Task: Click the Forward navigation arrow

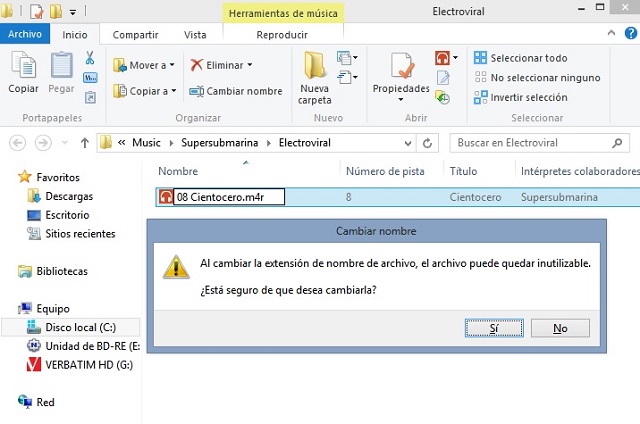Action: click(43, 143)
